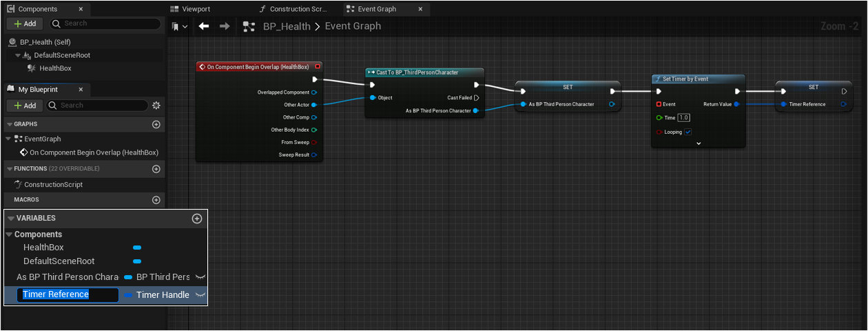Open the My Blueprint settings gear
Screen dimensions: 868x331
click(156, 106)
